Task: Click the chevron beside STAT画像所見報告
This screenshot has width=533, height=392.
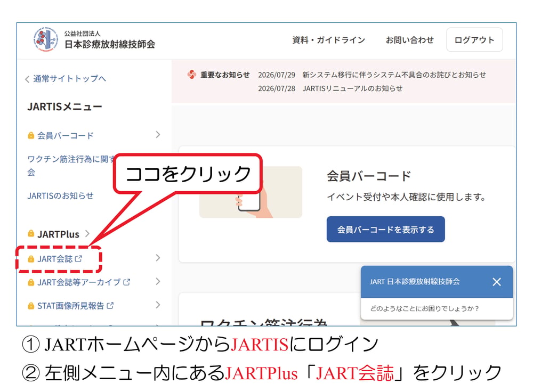Action: (x=158, y=305)
